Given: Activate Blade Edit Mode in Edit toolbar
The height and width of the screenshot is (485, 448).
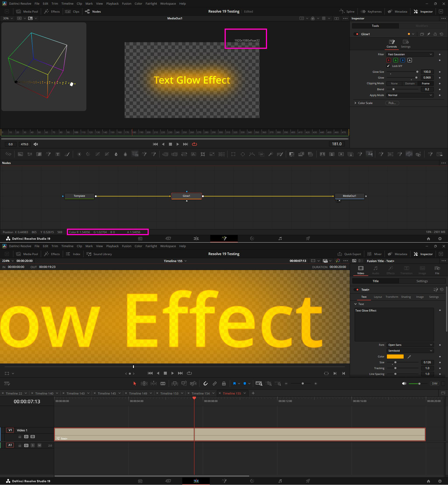Looking at the screenshot, I should (x=163, y=384).
